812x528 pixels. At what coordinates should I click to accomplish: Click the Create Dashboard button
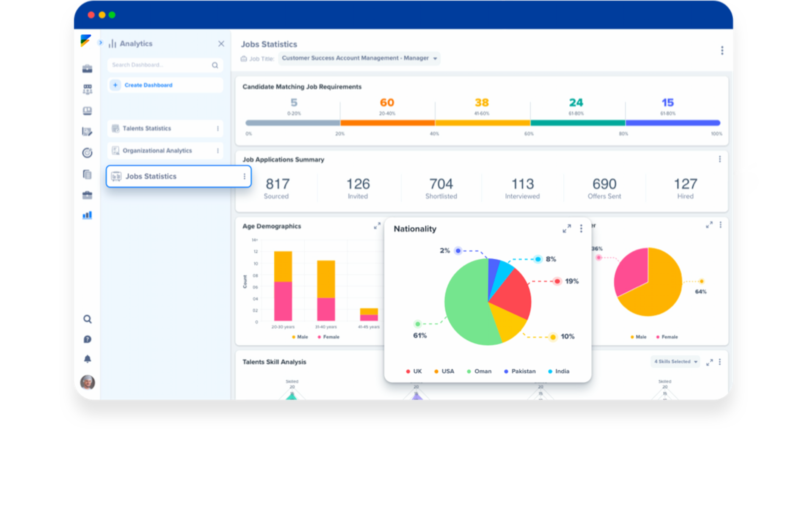pos(165,85)
